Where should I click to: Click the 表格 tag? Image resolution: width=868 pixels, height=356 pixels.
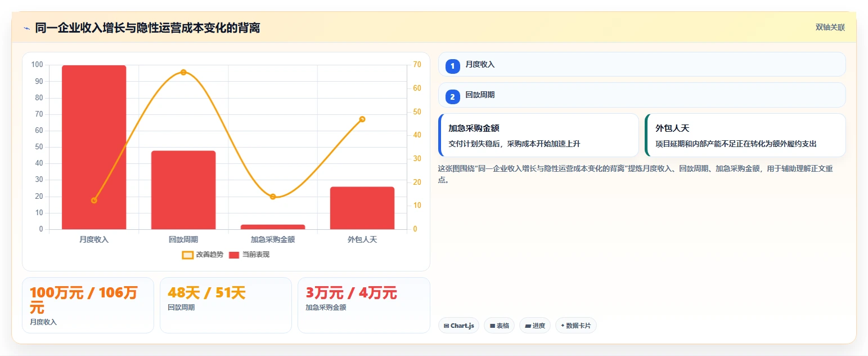click(x=499, y=326)
